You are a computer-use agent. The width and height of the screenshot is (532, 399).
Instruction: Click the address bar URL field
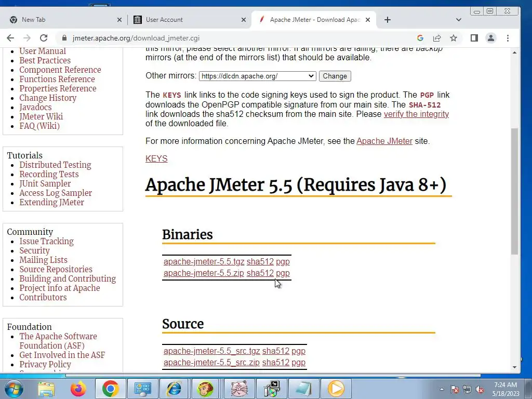tap(237, 38)
